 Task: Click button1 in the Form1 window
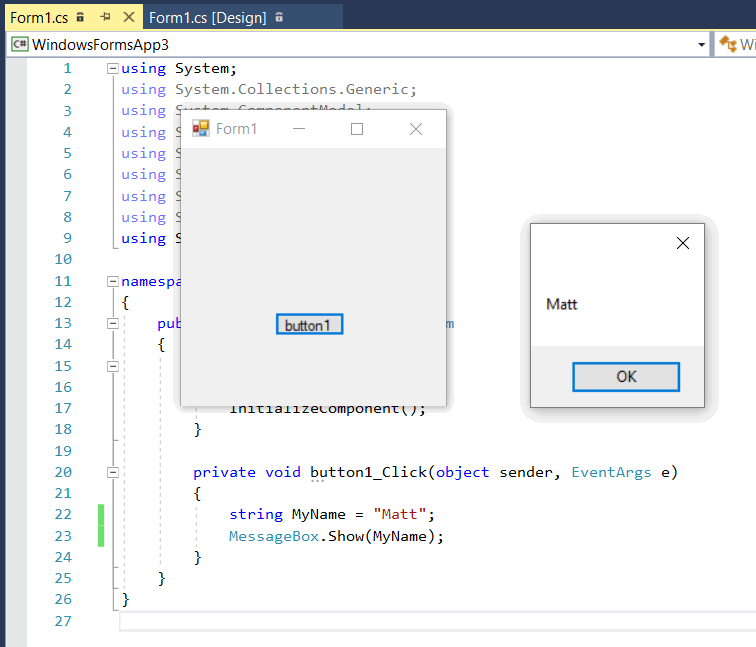tap(310, 324)
